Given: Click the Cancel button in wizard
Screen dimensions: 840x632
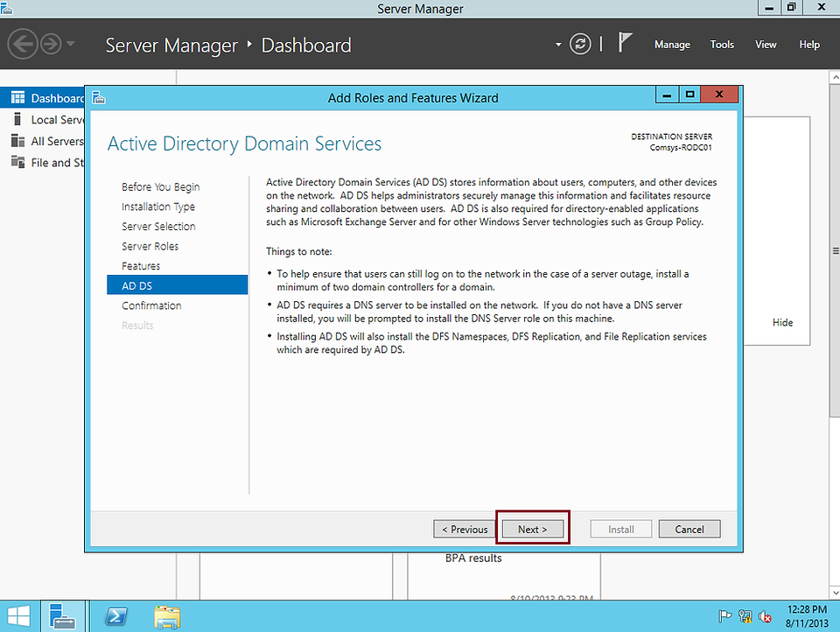Looking at the screenshot, I should coord(689,529).
